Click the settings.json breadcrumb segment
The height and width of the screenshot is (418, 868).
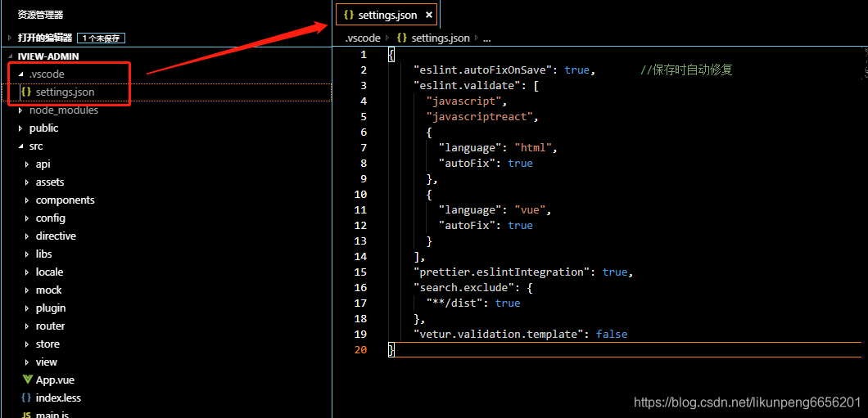point(441,38)
